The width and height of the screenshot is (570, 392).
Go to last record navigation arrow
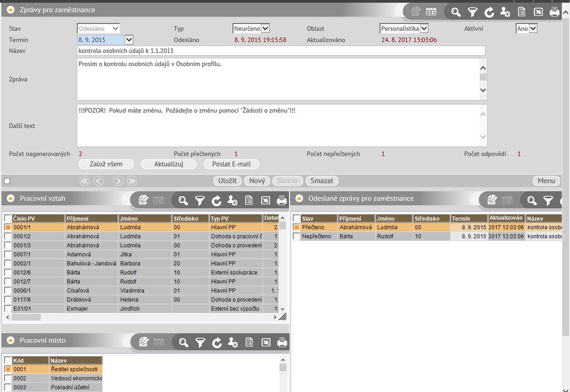(x=132, y=181)
